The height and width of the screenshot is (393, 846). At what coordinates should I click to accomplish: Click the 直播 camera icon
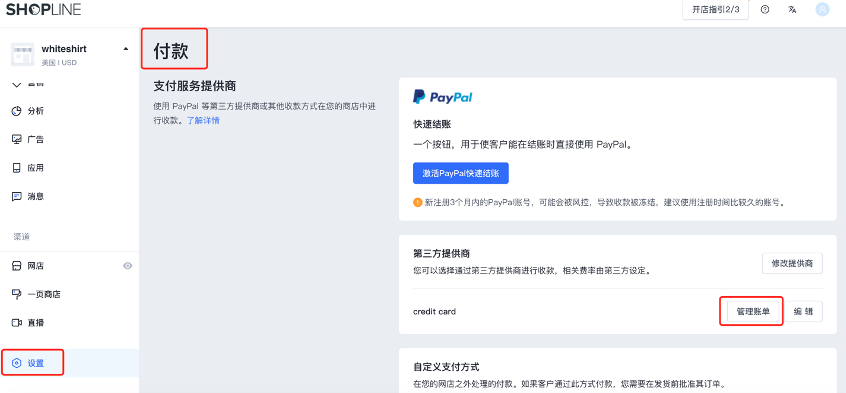17,323
